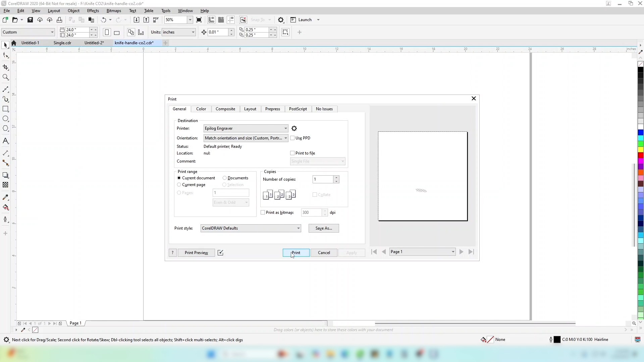Switch to the Prepress tab
Image resolution: width=644 pixels, height=362 pixels.
click(x=272, y=109)
